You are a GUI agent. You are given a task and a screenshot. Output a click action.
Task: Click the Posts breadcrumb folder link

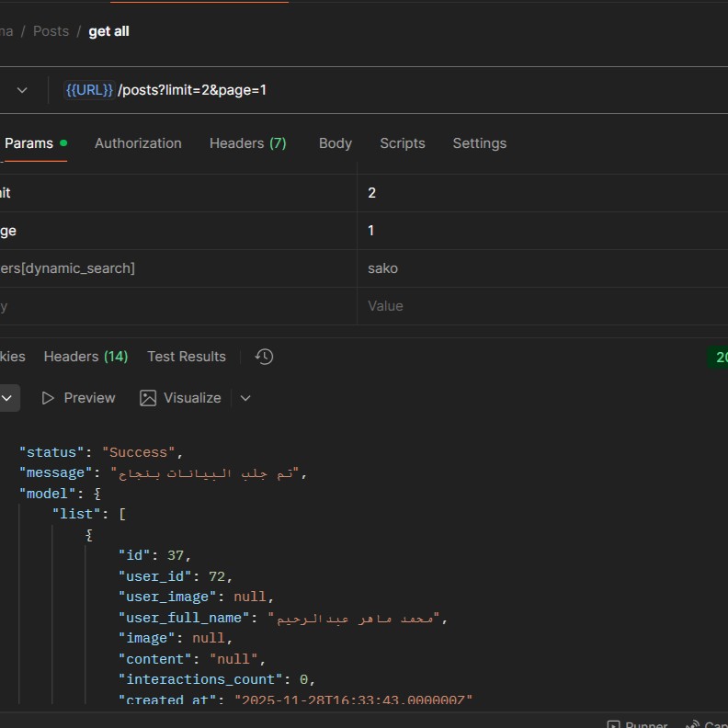pyautogui.click(x=51, y=31)
